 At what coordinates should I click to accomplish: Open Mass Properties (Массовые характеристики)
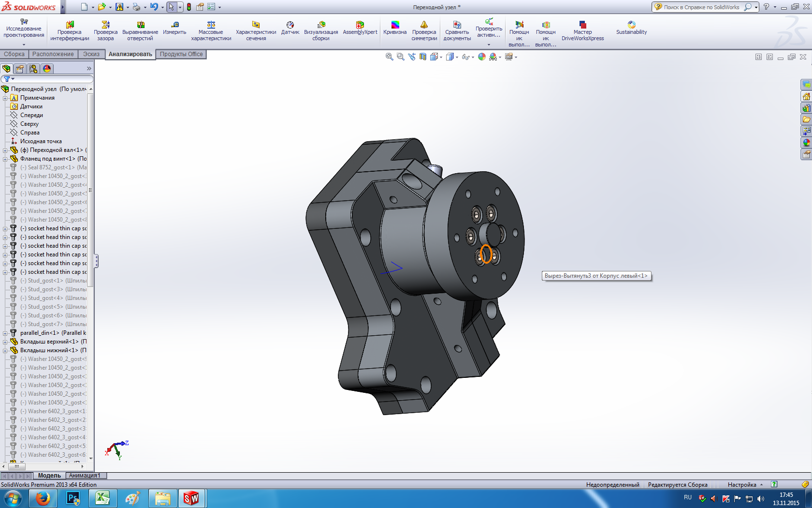click(211, 31)
